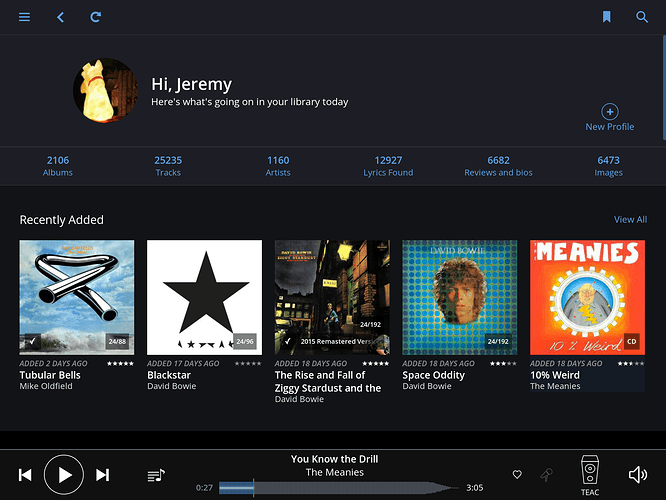This screenshot has width=666, height=500.
Task: Select the TEAC audio zone
Action: [590, 475]
